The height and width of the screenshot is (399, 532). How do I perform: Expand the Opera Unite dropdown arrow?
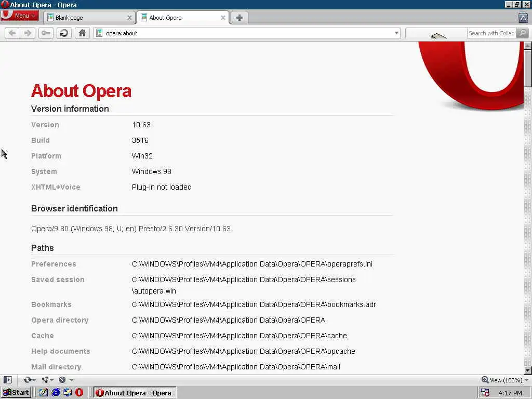(x=52, y=380)
